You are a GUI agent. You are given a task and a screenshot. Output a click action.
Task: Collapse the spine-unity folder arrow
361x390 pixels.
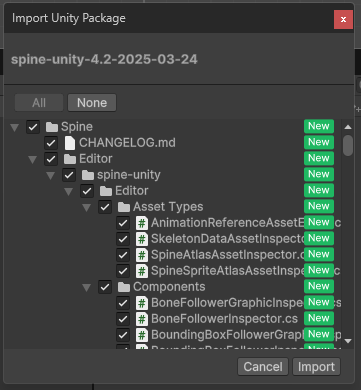point(50,175)
